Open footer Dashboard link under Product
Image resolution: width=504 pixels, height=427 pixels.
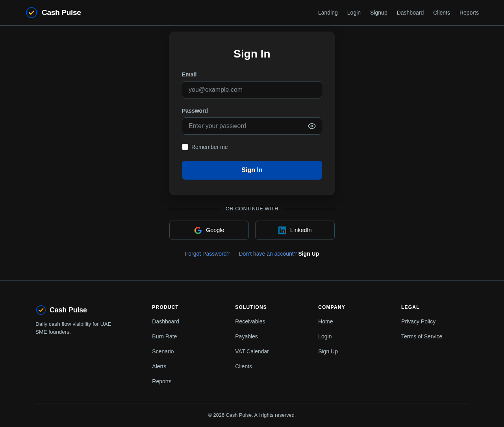pyautogui.click(x=165, y=321)
